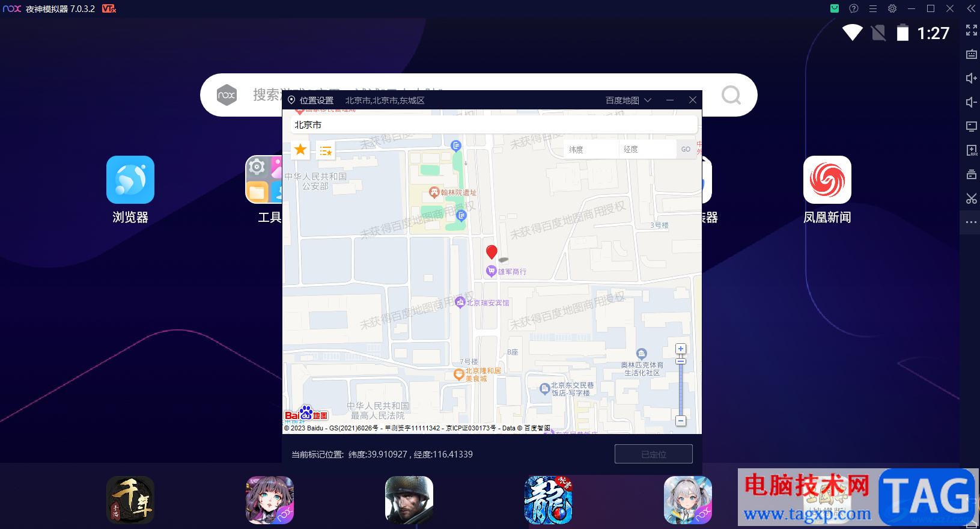Add current location to favorites star
The height and width of the screenshot is (529, 980).
[300, 150]
